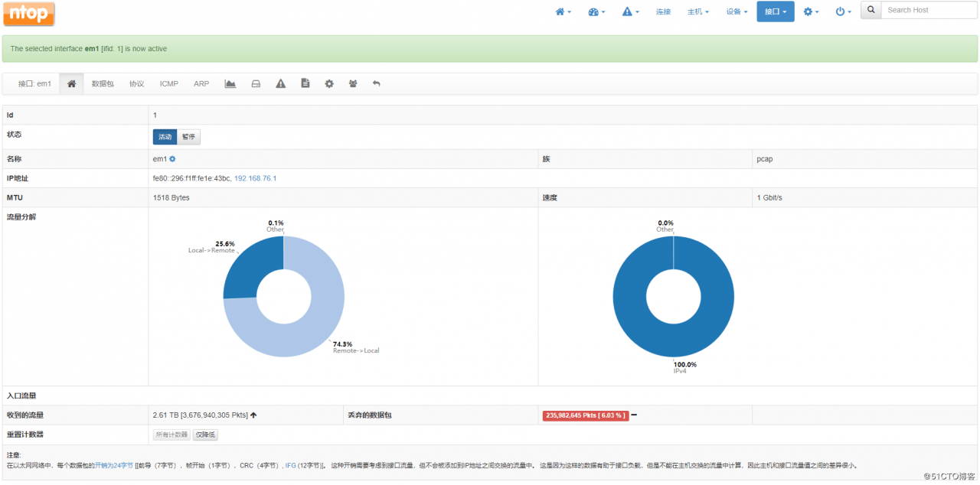This screenshot has height=485, width=980.
Task: Switch to the ICMP tab
Action: [169, 83]
